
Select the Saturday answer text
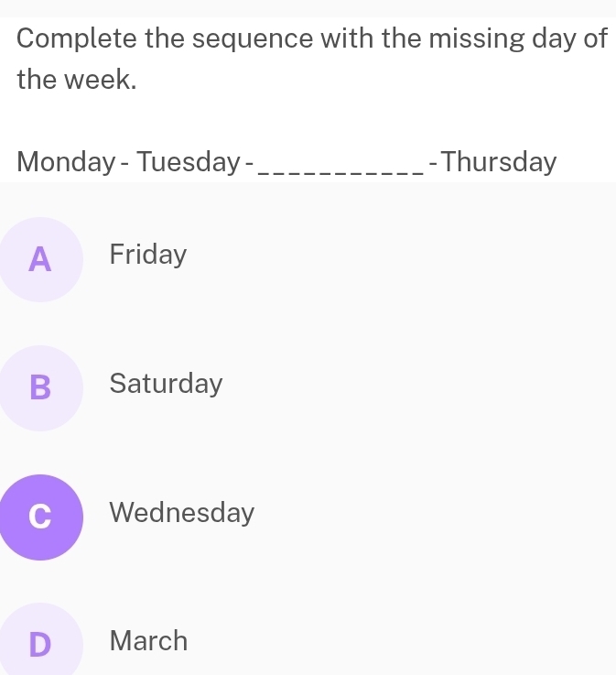(166, 384)
